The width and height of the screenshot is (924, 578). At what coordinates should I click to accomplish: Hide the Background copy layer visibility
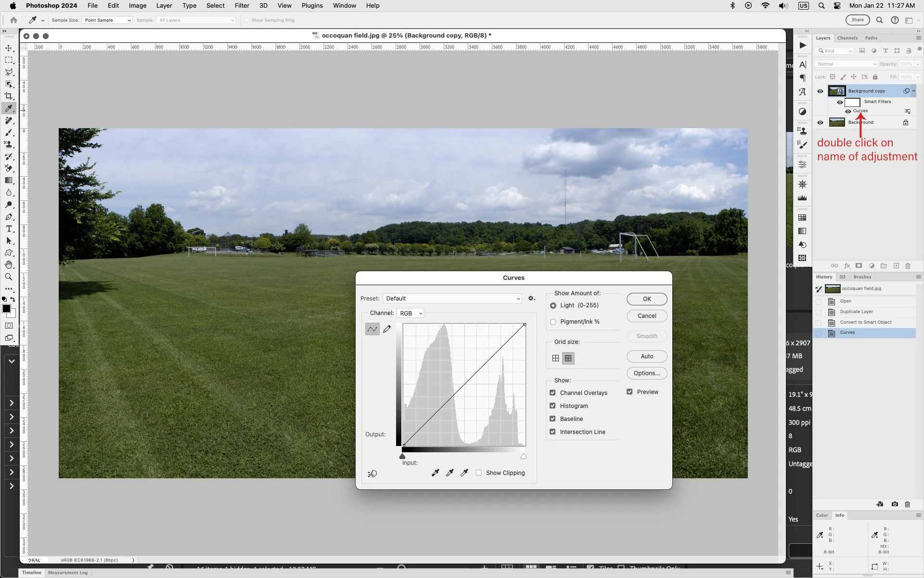pyautogui.click(x=820, y=91)
